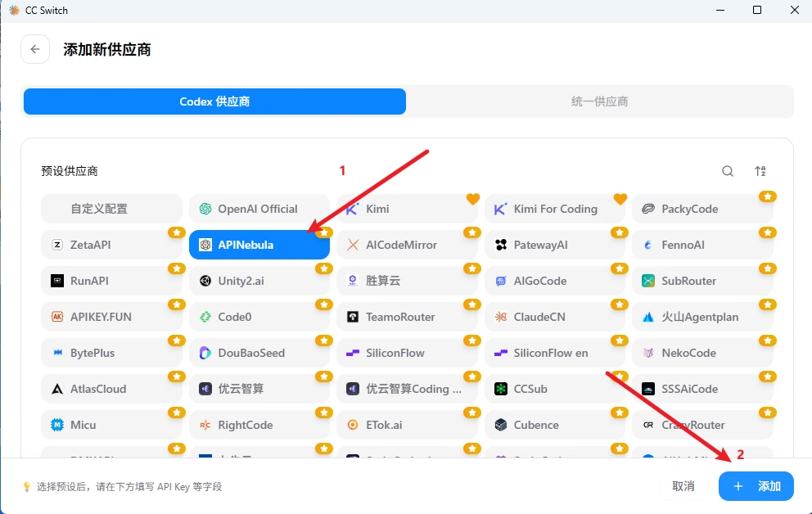The width and height of the screenshot is (812, 514).
Task: Switch to the Codex 供应商 tab
Action: pyautogui.click(x=215, y=101)
